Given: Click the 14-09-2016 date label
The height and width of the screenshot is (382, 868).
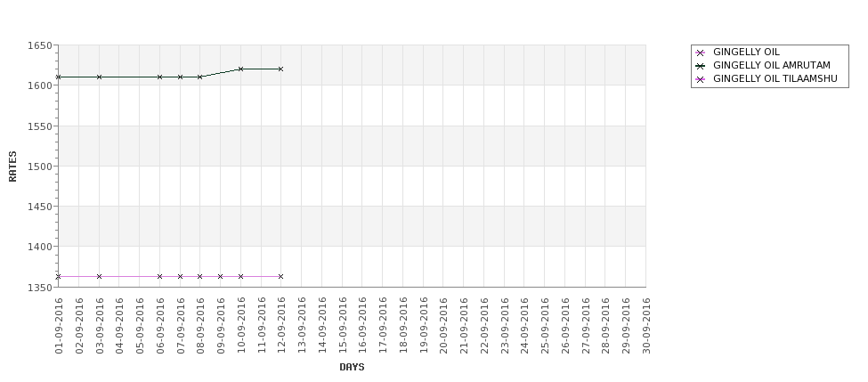Looking at the screenshot, I should click(x=322, y=326).
